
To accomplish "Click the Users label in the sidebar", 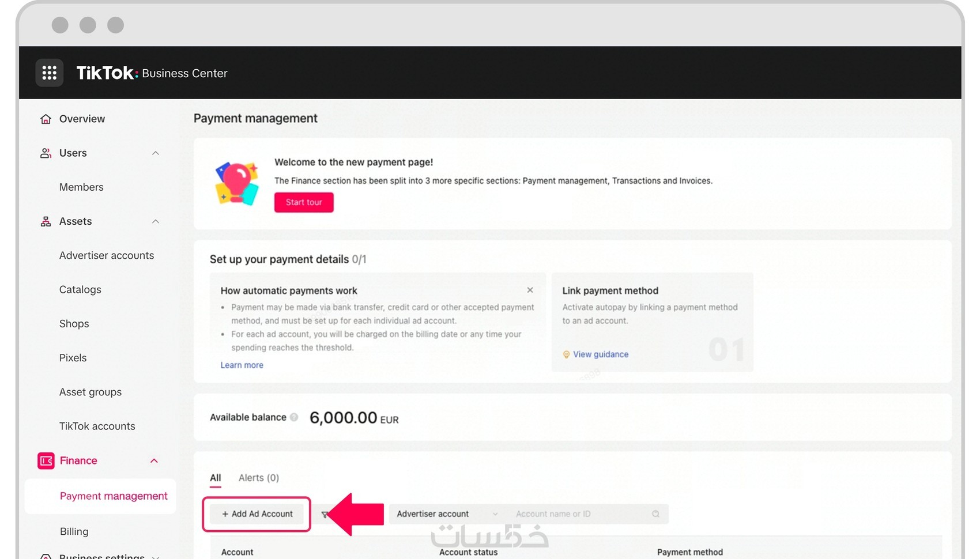I will (73, 153).
